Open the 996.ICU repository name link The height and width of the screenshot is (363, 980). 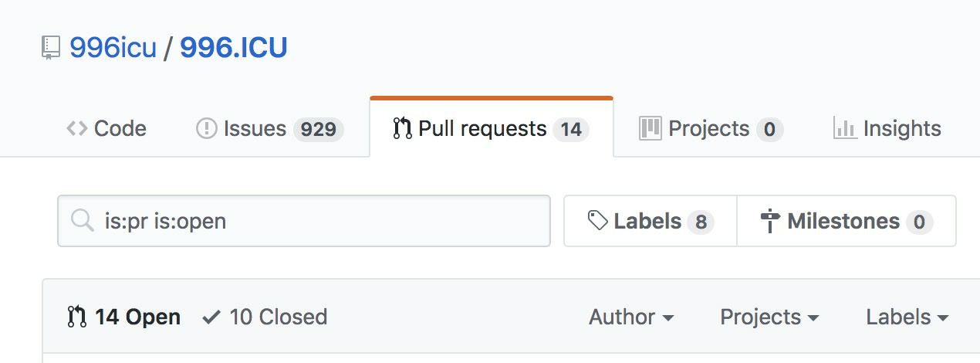click(234, 48)
